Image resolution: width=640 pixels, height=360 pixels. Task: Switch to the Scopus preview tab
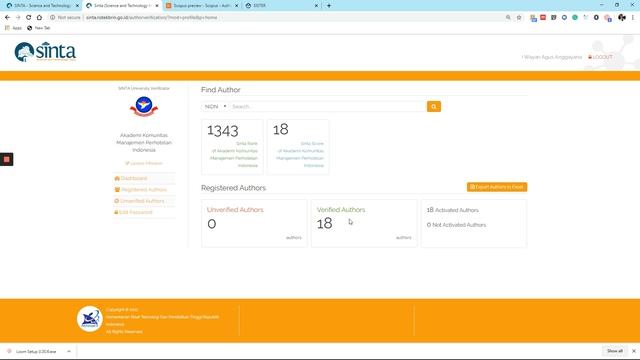coord(202,6)
